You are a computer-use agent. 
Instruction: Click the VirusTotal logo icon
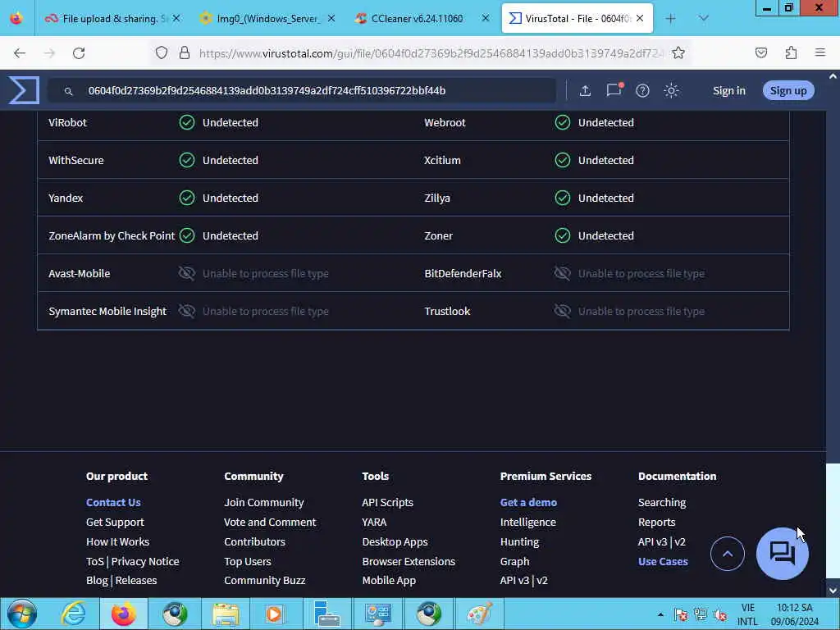tap(24, 90)
